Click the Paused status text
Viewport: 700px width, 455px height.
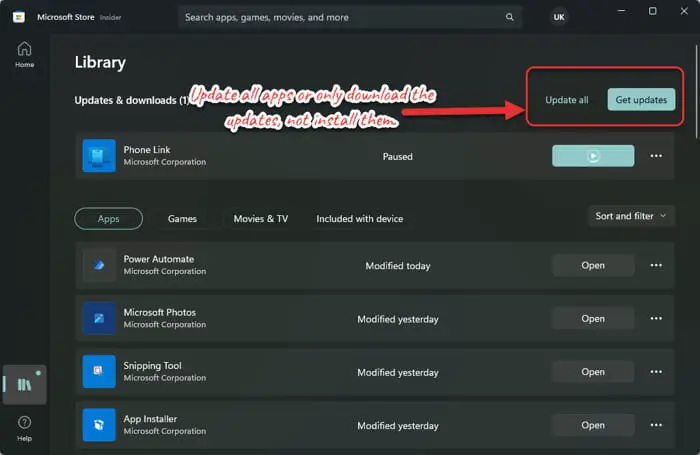coord(397,157)
